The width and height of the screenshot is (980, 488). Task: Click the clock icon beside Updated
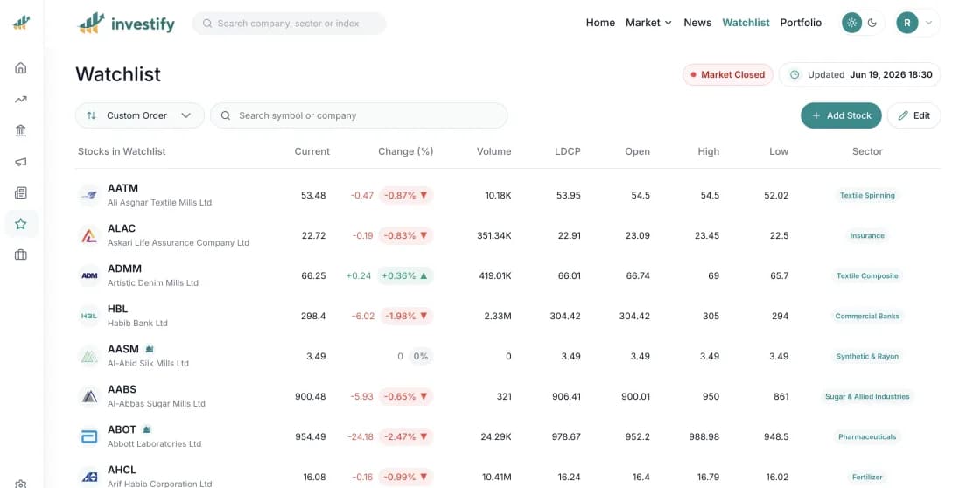tap(794, 74)
